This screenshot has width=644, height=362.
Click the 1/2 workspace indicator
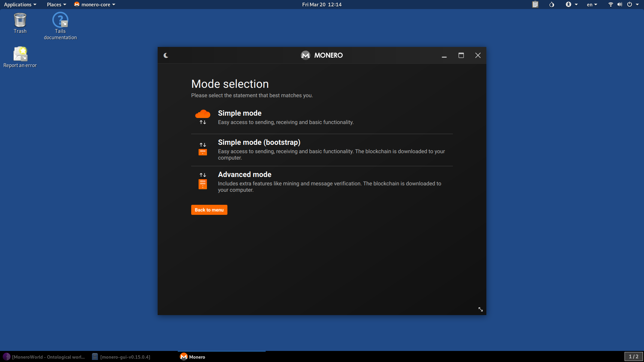click(x=634, y=357)
